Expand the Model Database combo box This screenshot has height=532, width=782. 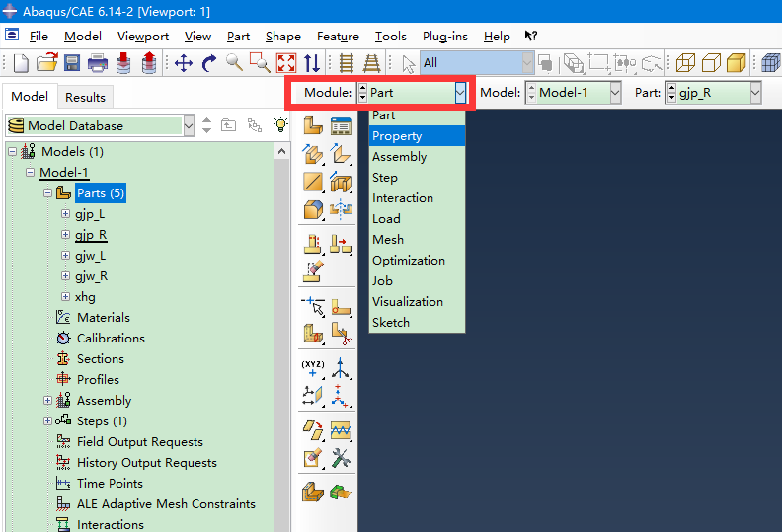point(189,126)
